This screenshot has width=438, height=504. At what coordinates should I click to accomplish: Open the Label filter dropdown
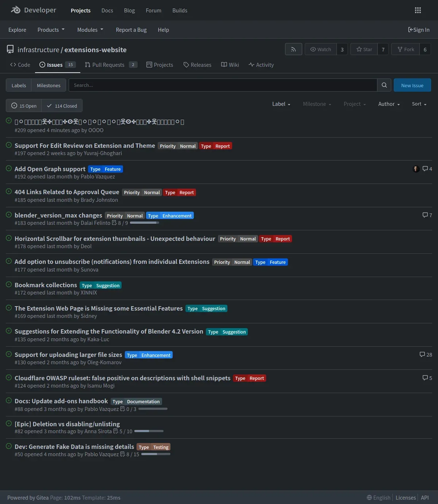(x=281, y=104)
